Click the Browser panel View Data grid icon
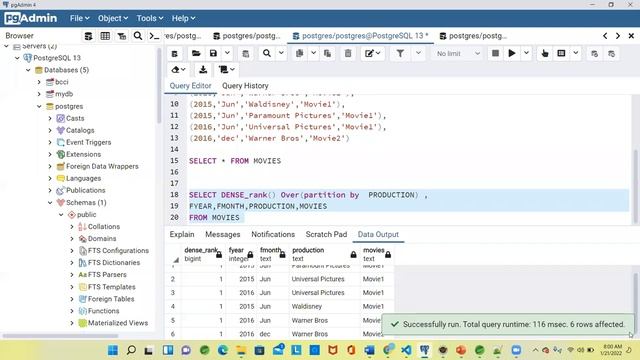This screenshot has width=640, height=360. tap(105, 36)
